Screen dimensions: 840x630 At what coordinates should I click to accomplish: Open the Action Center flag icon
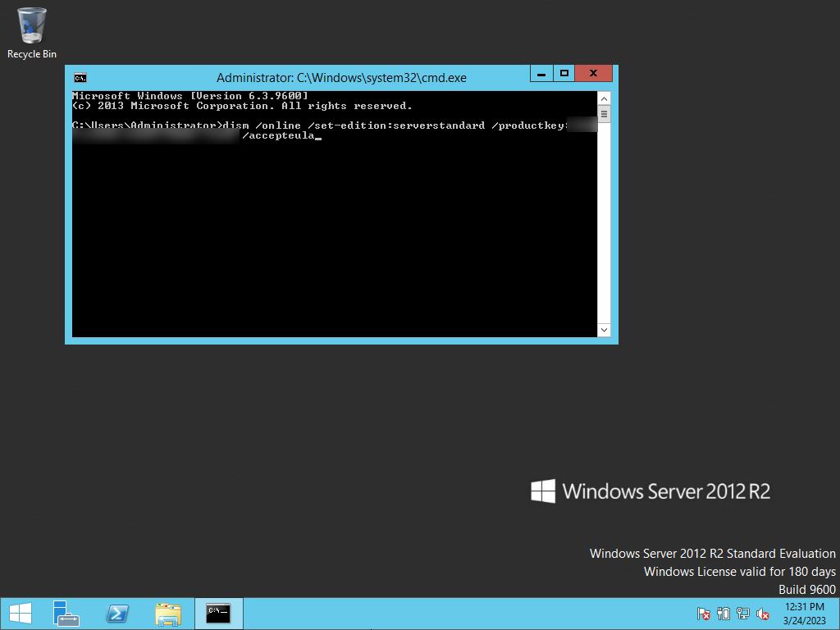[x=703, y=614]
